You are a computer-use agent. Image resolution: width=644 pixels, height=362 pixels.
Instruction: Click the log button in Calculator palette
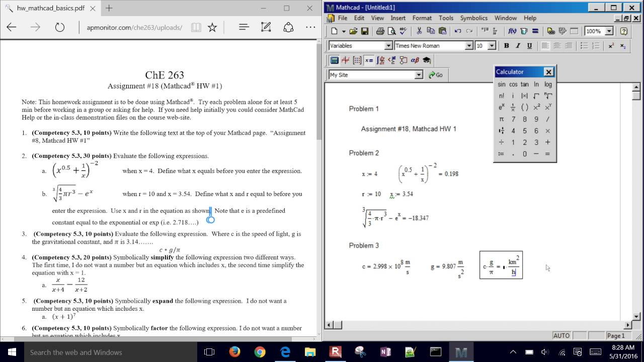click(x=548, y=84)
